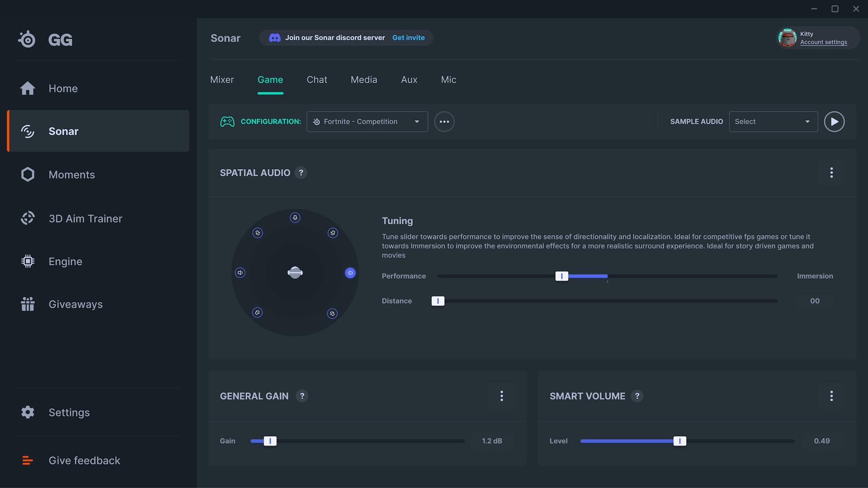Toggle the top center virtual speaker
The width and height of the screenshot is (868, 488).
pyautogui.click(x=295, y=218)
